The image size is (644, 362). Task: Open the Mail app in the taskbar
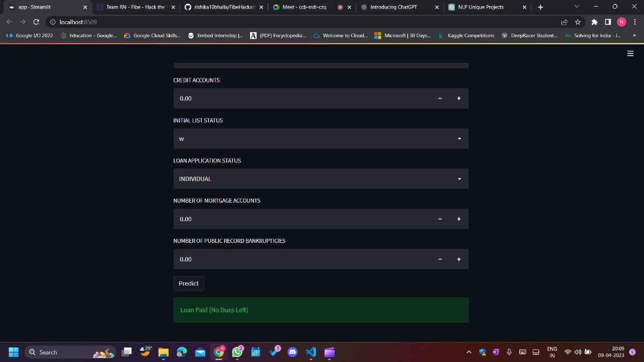[200, 352]
